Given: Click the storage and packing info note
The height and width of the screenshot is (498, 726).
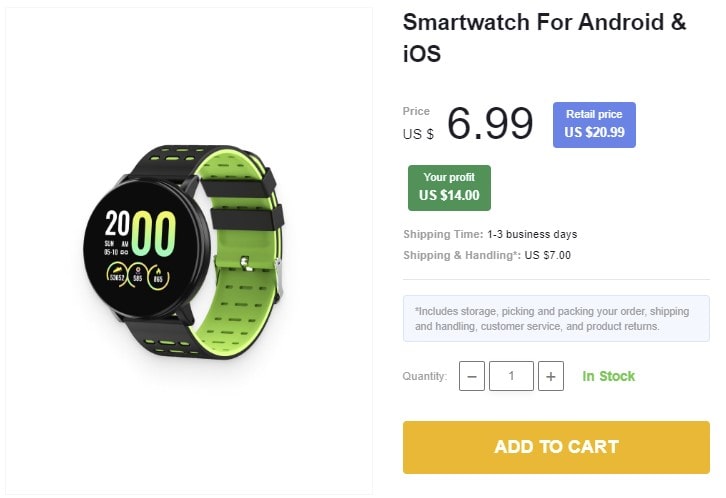Looking at the screenshot, I should [x=556, y=318].
